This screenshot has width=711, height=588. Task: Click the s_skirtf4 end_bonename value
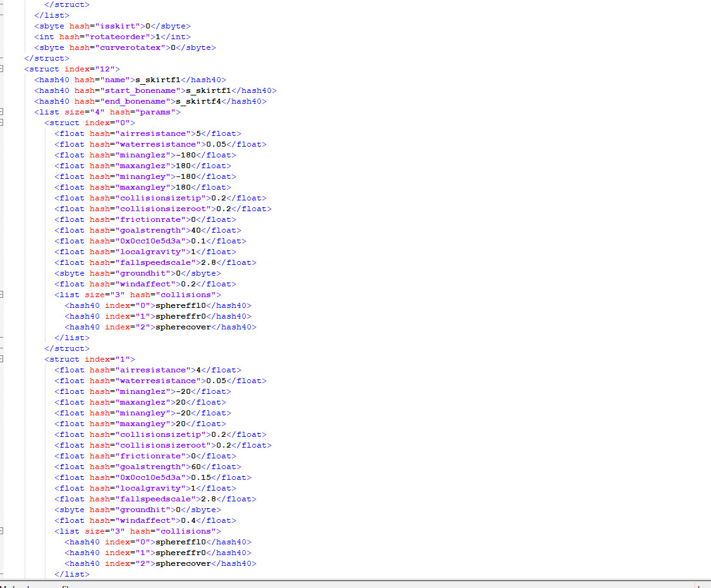pyautogui.click(x=198, y=101)
